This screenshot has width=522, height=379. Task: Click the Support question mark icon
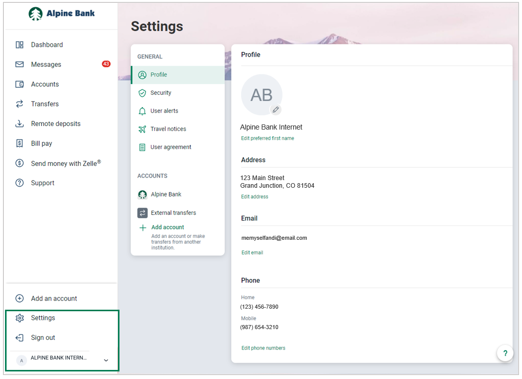(x=20, y=183)
